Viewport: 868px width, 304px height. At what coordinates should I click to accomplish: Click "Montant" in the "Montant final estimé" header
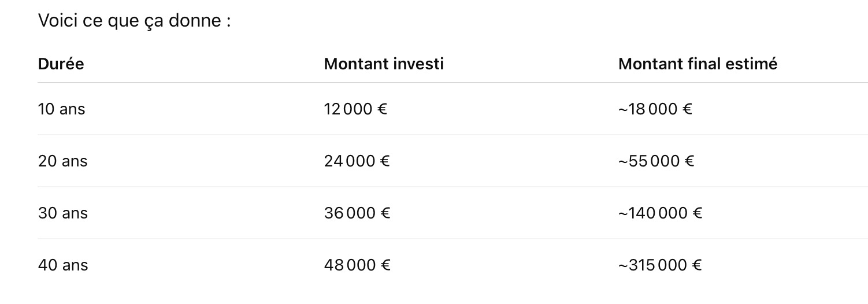pos(650,64)
